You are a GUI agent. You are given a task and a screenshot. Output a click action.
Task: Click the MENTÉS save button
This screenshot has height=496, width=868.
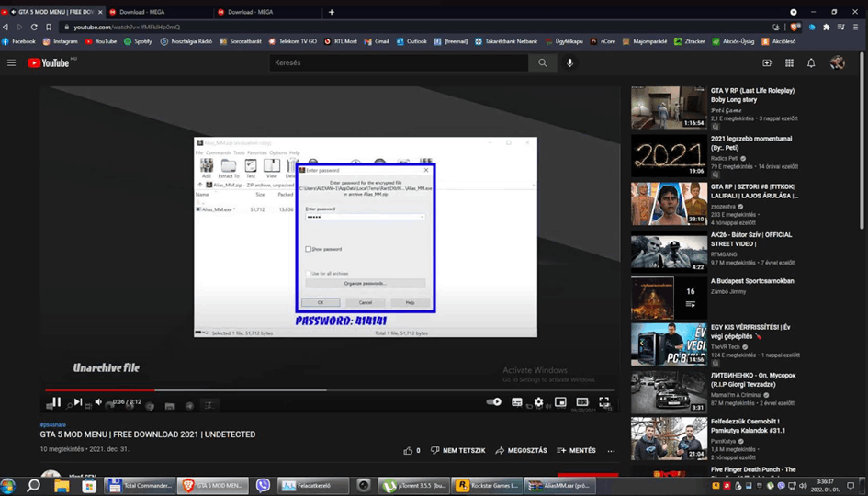click(576, 451)
